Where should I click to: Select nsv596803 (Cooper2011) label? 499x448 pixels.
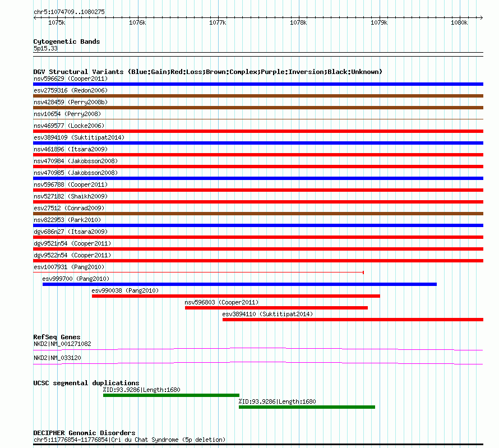(x=221, y=302)
